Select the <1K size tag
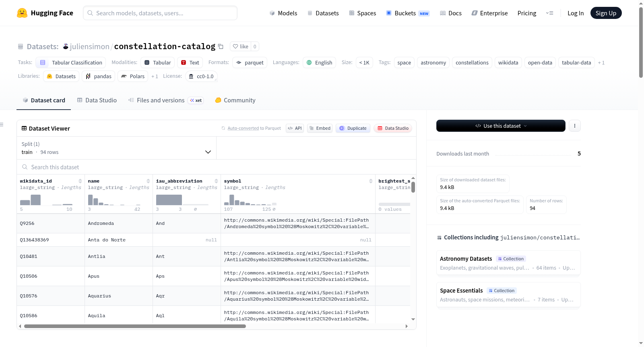 coord(364,62)
